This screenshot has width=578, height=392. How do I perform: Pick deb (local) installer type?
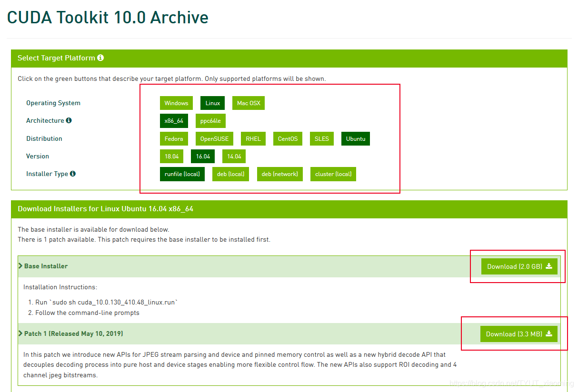click(230, 174)
